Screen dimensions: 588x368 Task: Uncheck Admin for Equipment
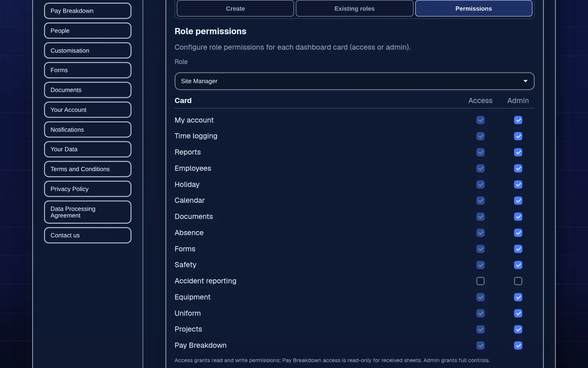click(x=518, y=297)
